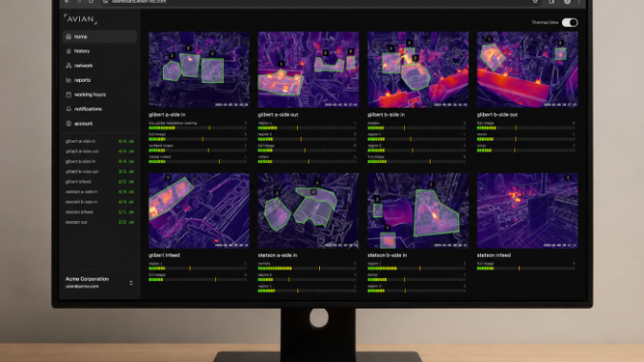Click gilbert b-side in motors meter bar
The height and width of the screenshot is (362, 644).
(416, 128)
